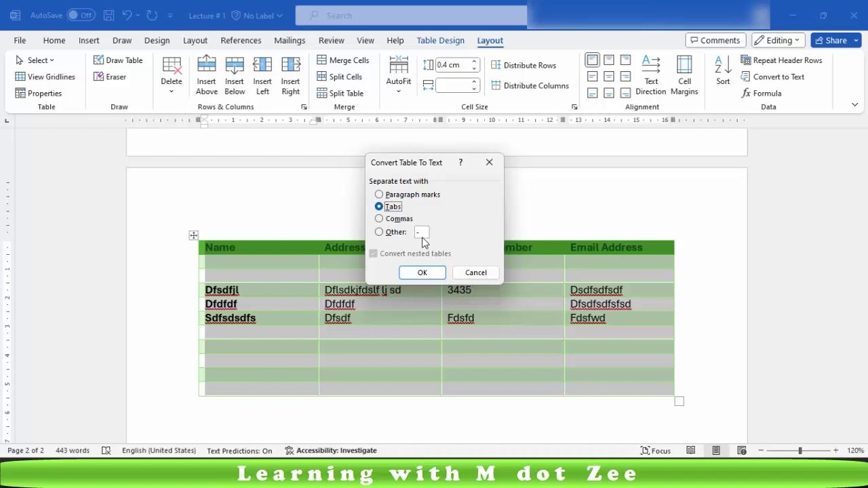
Task: Switch to the Insert tab
Action: (89, 40)
